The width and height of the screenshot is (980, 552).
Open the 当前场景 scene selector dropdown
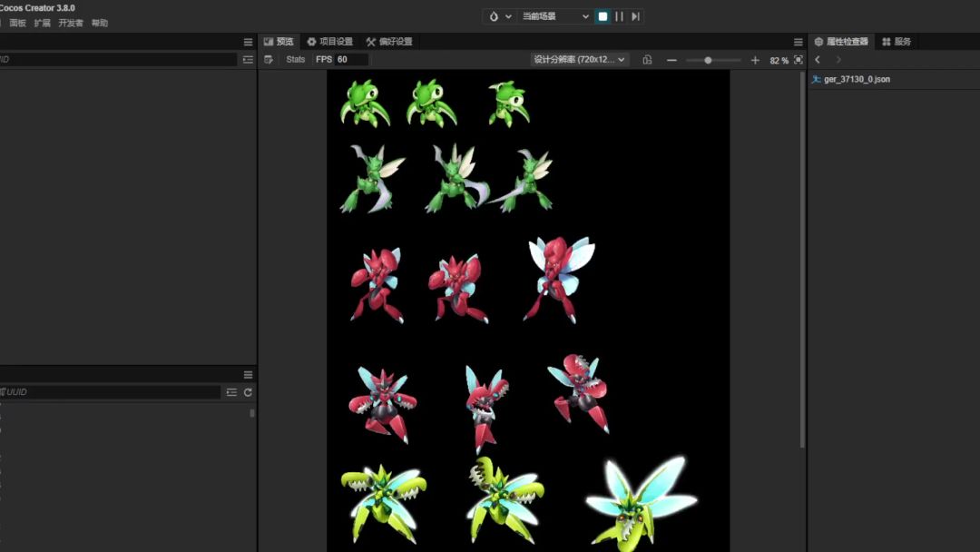[x=555, y=16]
